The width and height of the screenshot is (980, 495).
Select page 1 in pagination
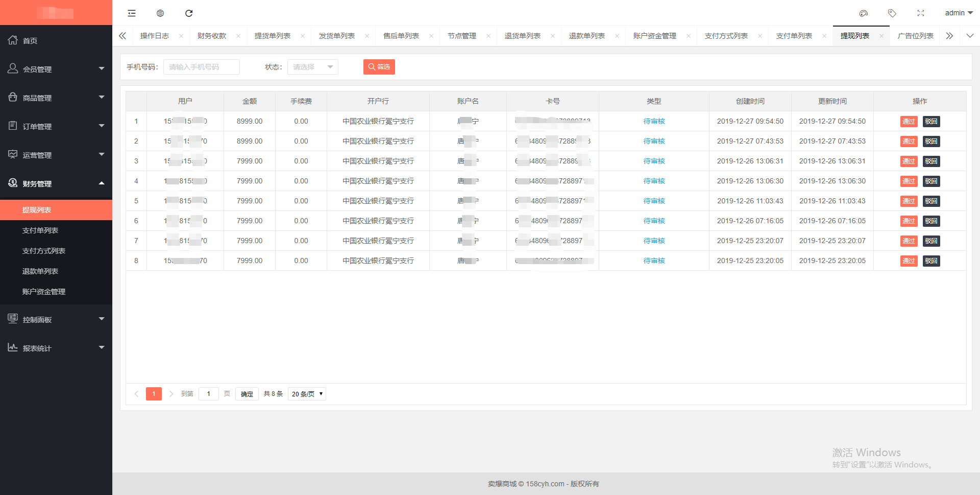tap(154, 394)
